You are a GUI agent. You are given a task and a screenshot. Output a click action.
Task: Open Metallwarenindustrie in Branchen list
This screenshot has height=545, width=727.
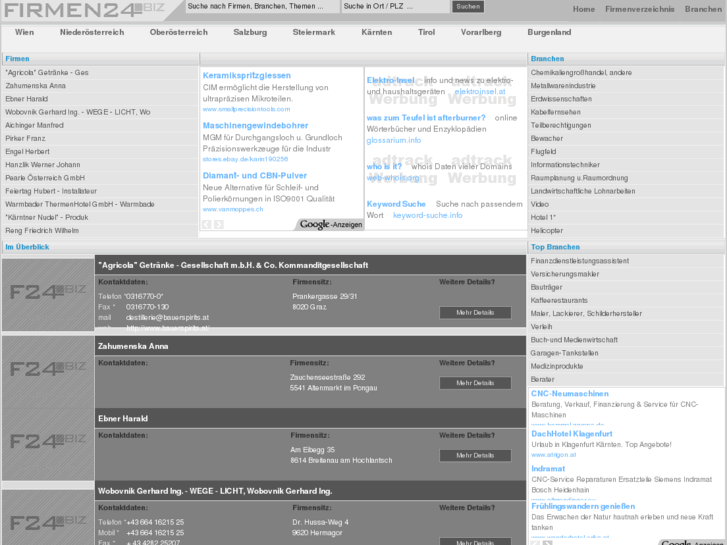click(563, 86)
